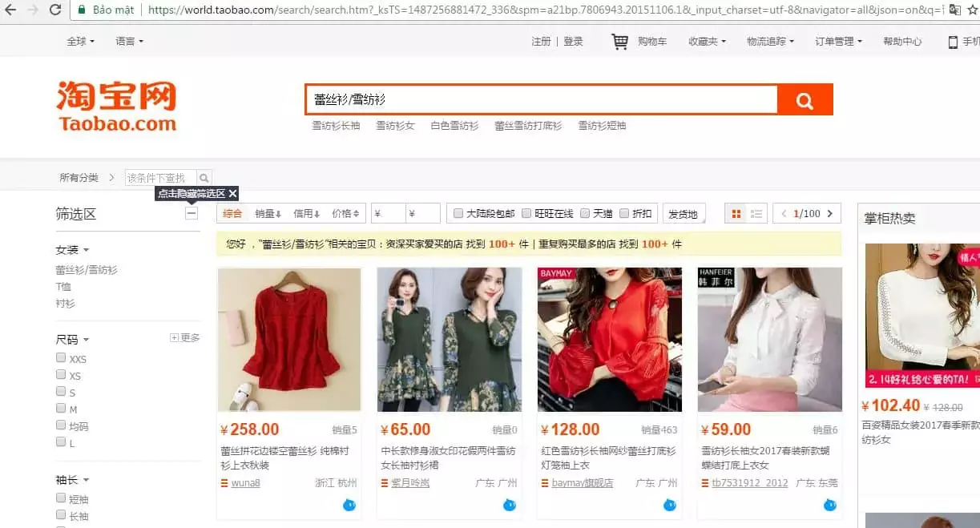
Task: Click the minimum price ¥ input field
Action: (x=390, y=212)
